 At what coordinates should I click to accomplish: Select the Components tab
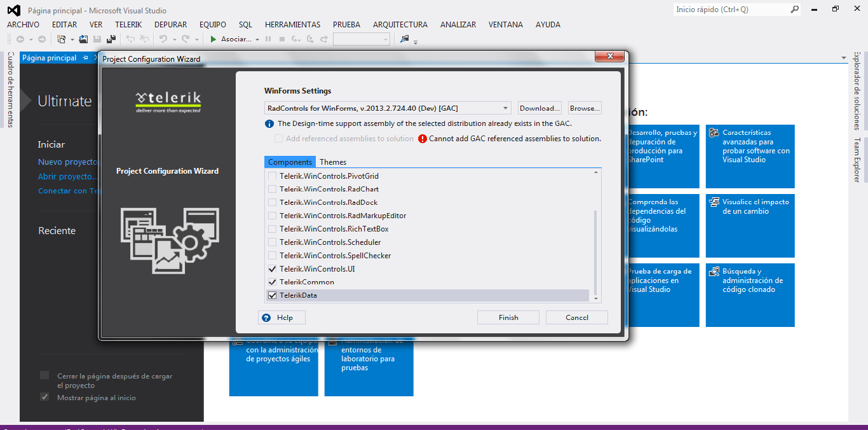coord(290,162)
